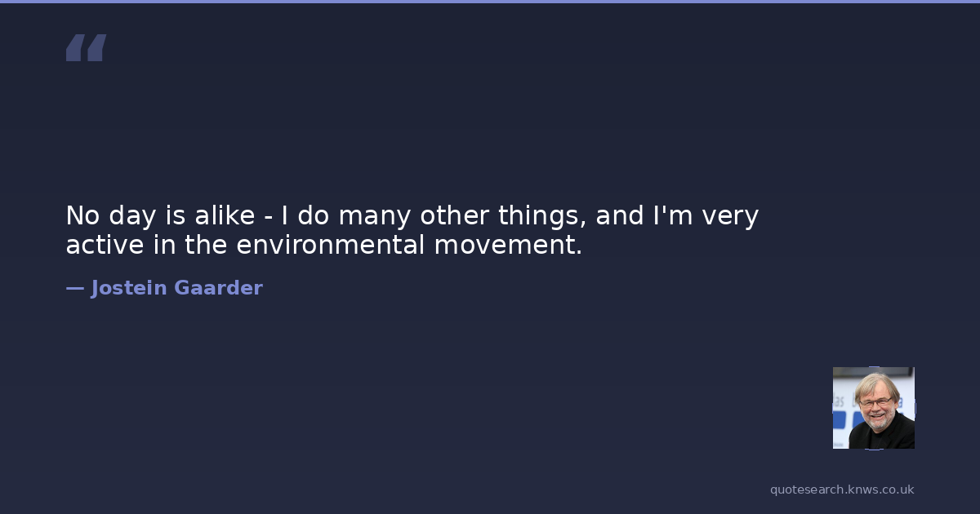Visit the quotesearch.knws.co.uk link

[842, 490]
